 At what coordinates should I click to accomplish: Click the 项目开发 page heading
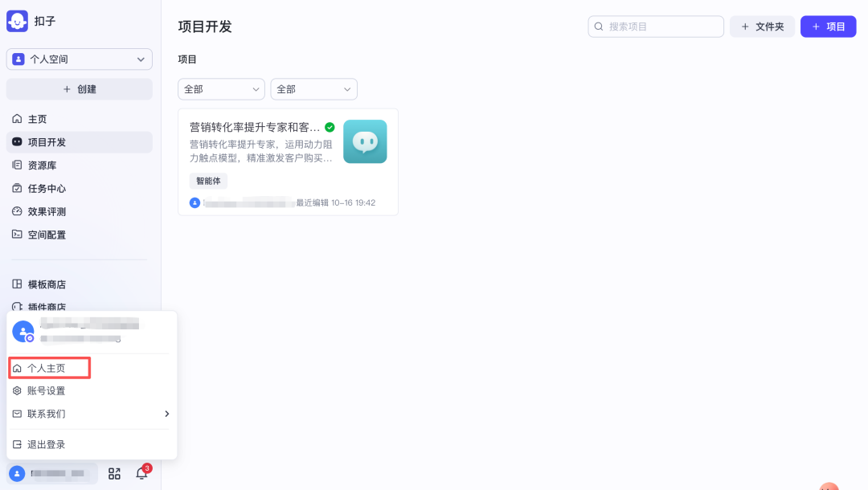(205, 27)
